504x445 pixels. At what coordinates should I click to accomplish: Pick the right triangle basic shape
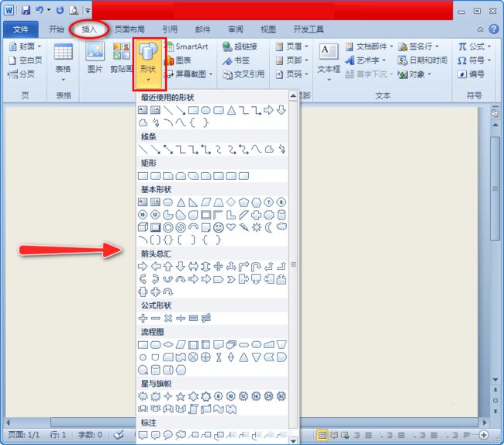point(193,202)
